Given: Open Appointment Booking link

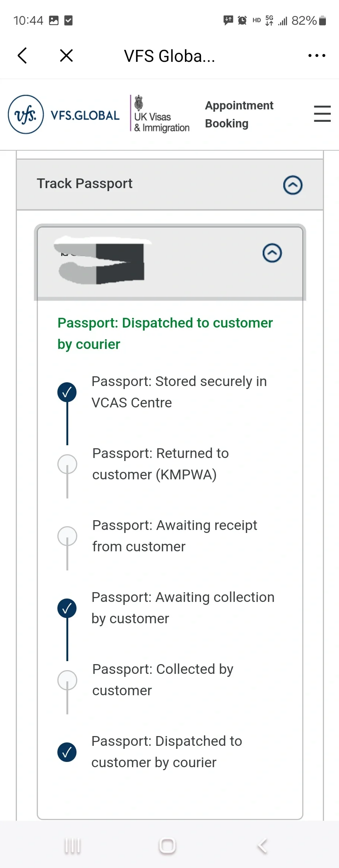Looking at the screenshot, I should pyautogui.click(x=239, y=114).
